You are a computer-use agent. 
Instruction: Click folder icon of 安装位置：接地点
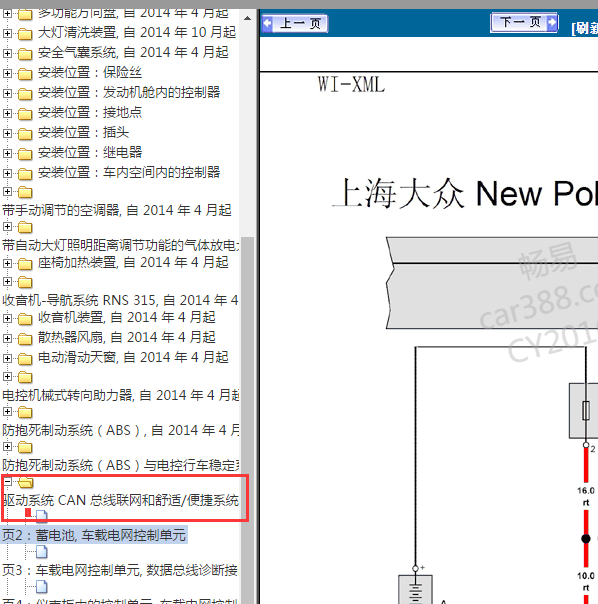point(25,114)
